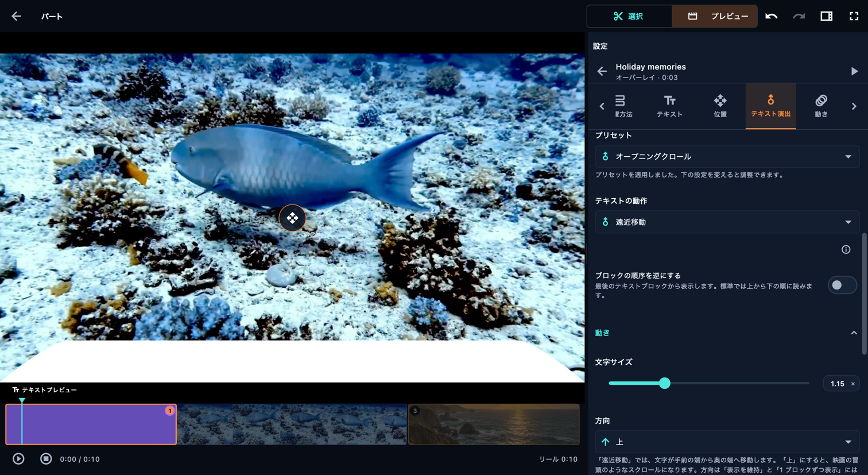Toggle the side panel layout icon
Screen dimensions: 868x475
click(x=826, y=16)
